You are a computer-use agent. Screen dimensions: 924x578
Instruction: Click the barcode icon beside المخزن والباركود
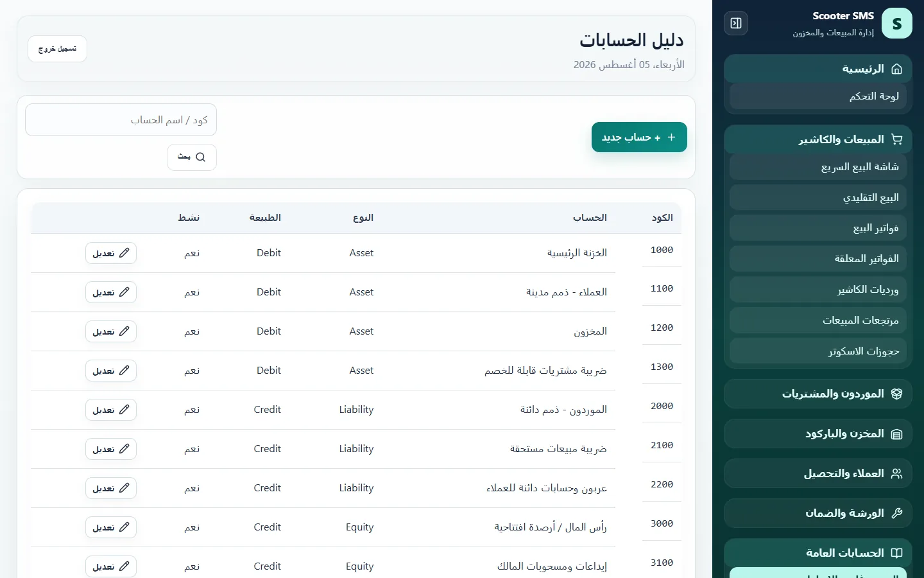tap(897, 433)
